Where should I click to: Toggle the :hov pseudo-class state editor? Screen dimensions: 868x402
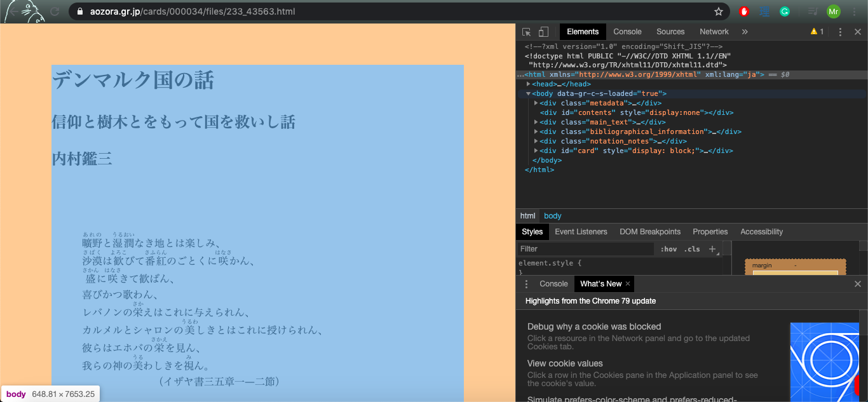[668, 248]
